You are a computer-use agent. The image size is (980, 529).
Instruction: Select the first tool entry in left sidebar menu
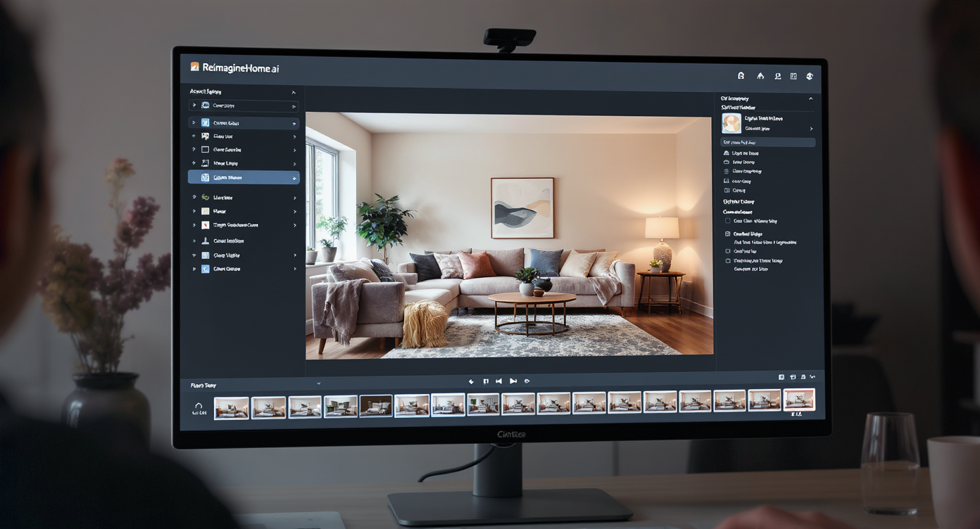[x=243, y=106]
